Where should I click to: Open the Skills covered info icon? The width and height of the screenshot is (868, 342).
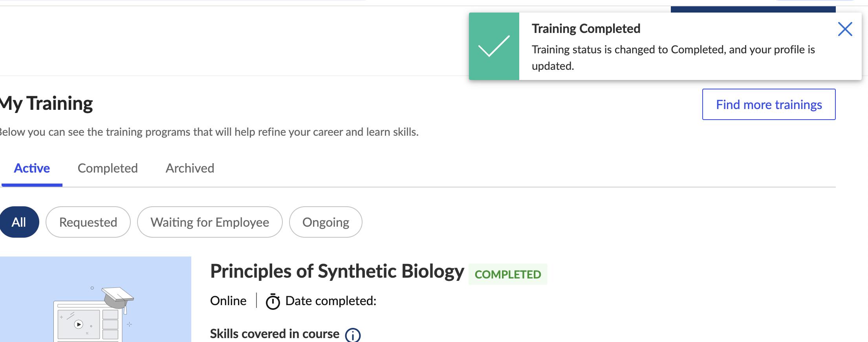353,335
